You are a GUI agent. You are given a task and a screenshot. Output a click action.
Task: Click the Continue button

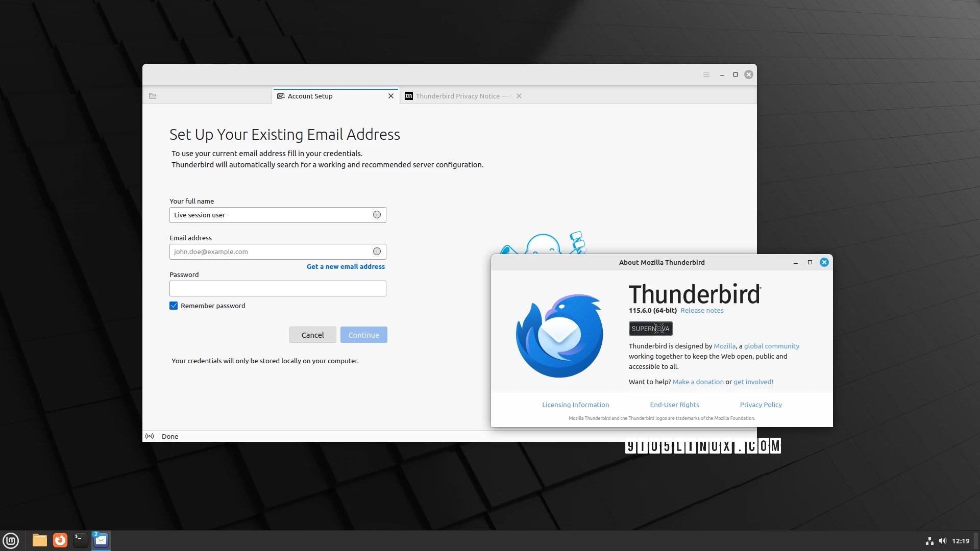coord(363,335)
